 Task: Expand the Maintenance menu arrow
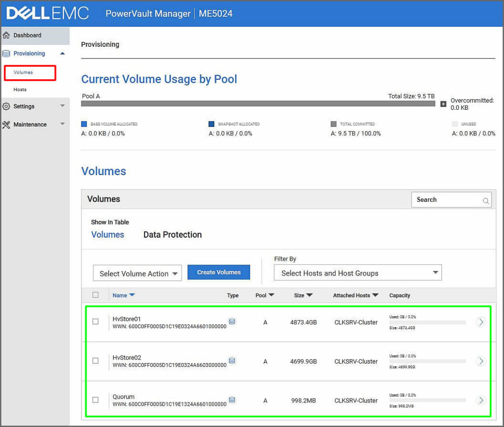(63, 123)
